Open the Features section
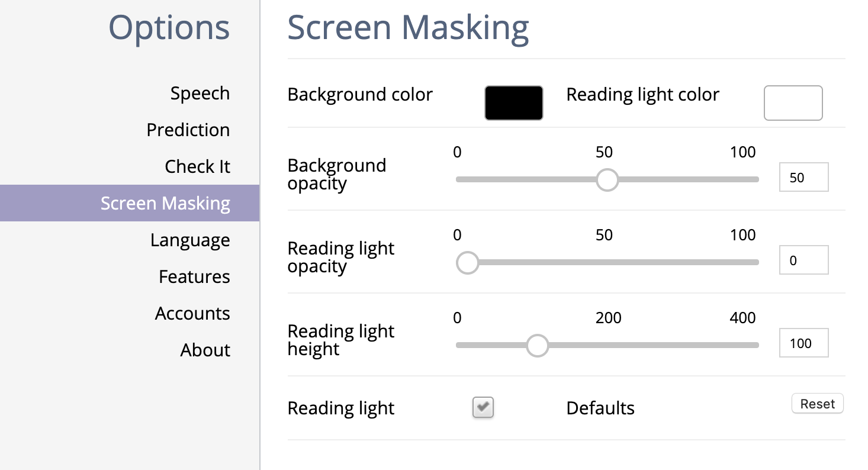The height and width of the screenshot is (470, 868). [194, 277]
